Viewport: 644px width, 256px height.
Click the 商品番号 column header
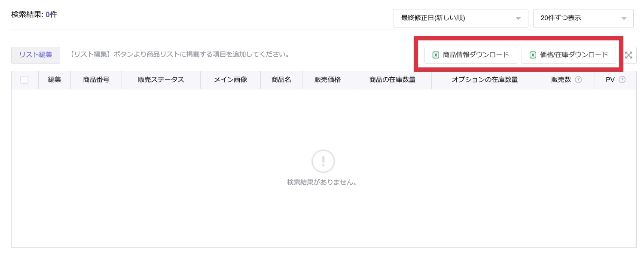click(x=96, y=80)
